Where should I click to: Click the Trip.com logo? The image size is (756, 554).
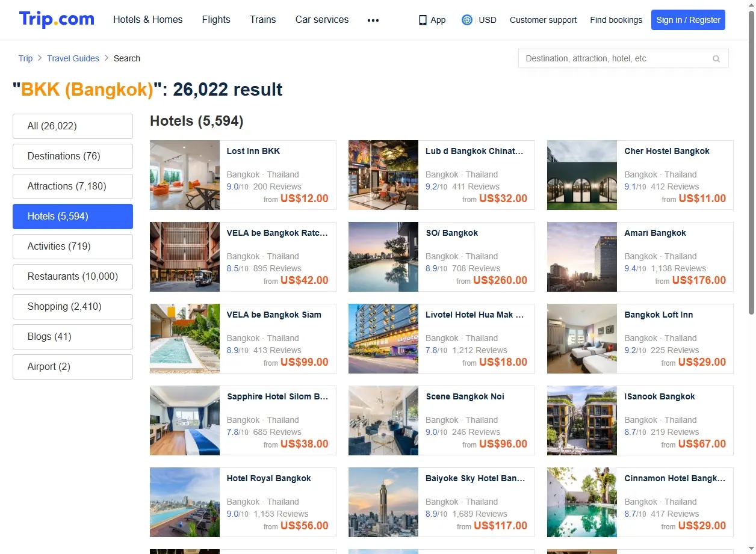click(x=57, y=19)
